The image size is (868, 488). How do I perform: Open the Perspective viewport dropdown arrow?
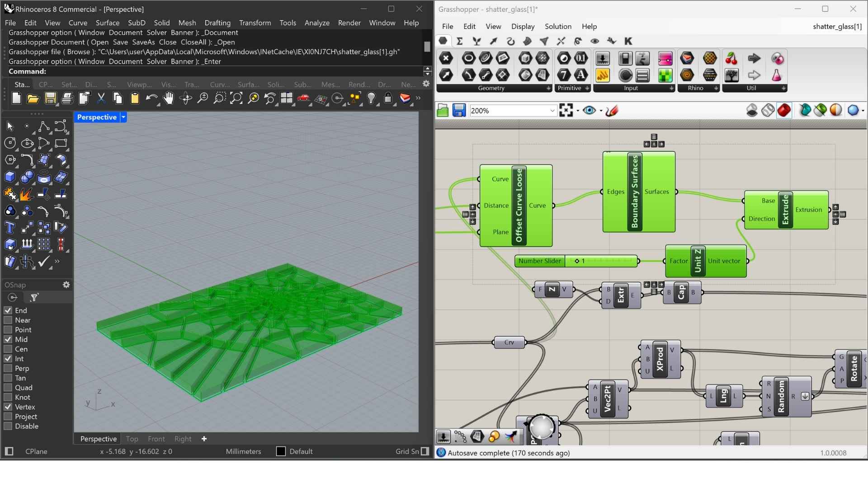pyautogui.click(x=123, y=117)
